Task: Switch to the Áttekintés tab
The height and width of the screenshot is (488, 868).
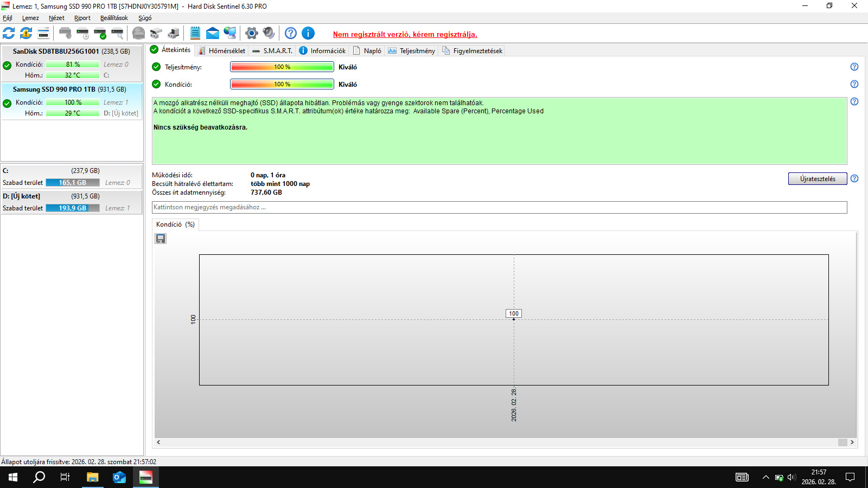Action: 170,50
